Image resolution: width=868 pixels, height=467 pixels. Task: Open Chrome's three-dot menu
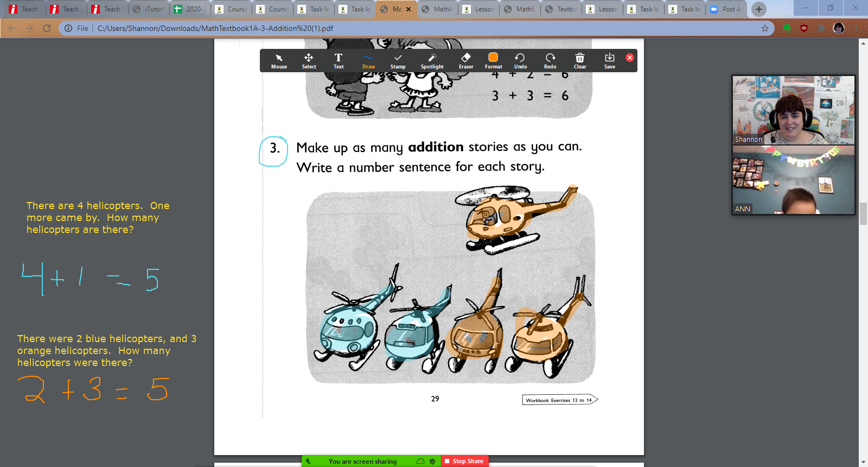pos(856,28)
